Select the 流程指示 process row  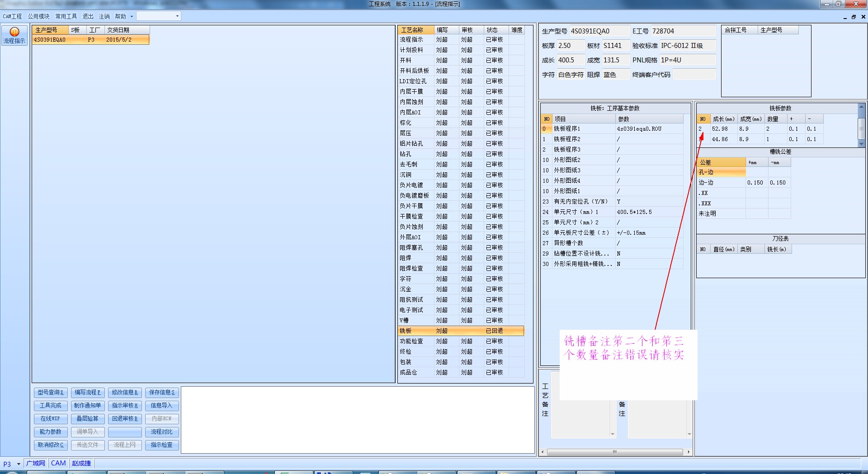pos(461,40)
